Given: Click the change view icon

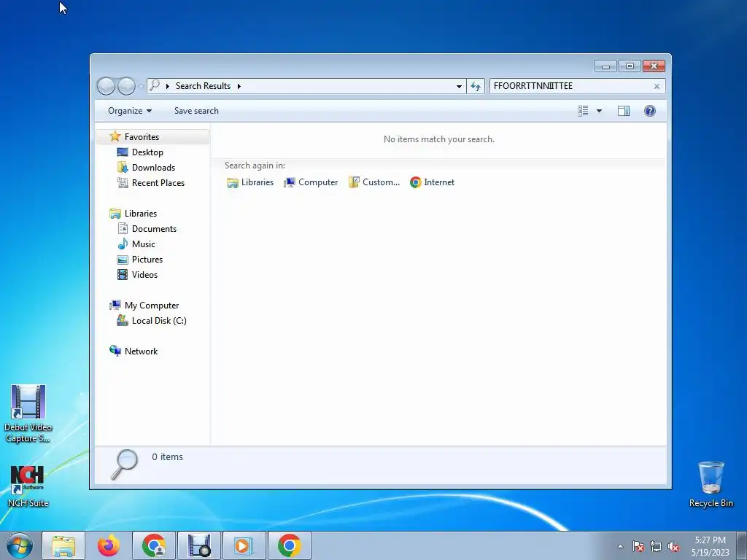Looking at the screenshot, I should click(x=583, y=111).
